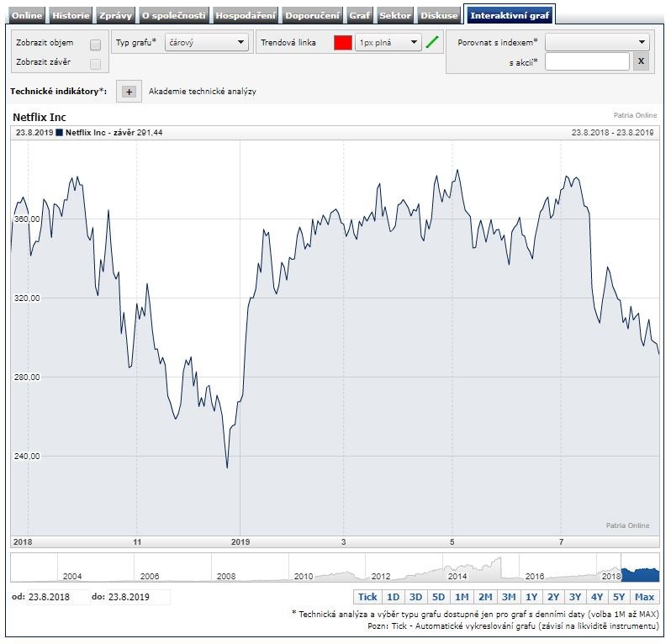Choose the 3M time range button
The image size is (671, 644).
click(x=508, y=597)
